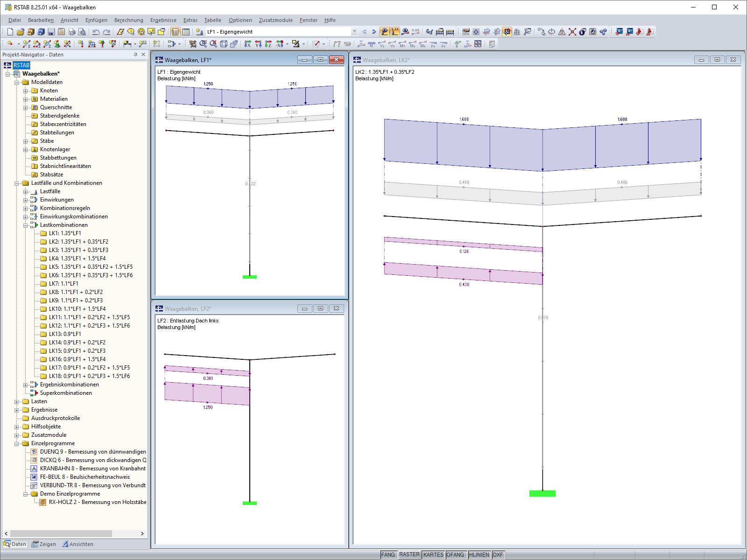Viewport: 747px width, 560px height.
Task: Undo the last action with the arrow icon
Action: click(96, 32)
